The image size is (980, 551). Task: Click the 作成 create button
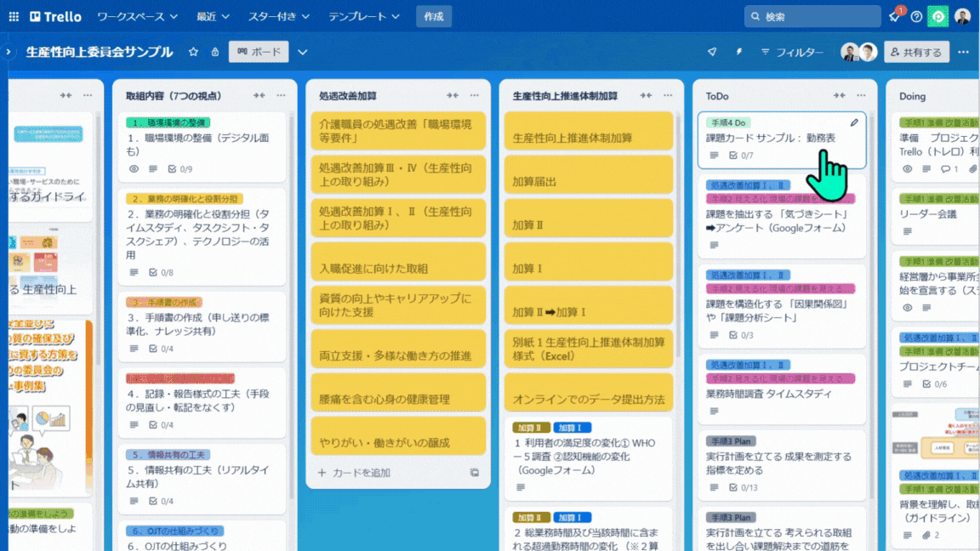coord(434,17)
